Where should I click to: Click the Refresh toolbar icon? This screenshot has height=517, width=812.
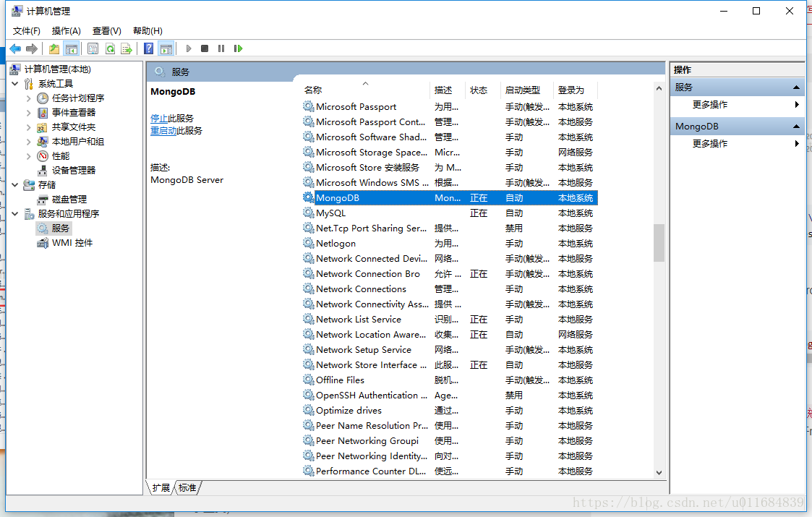(111, 48)
